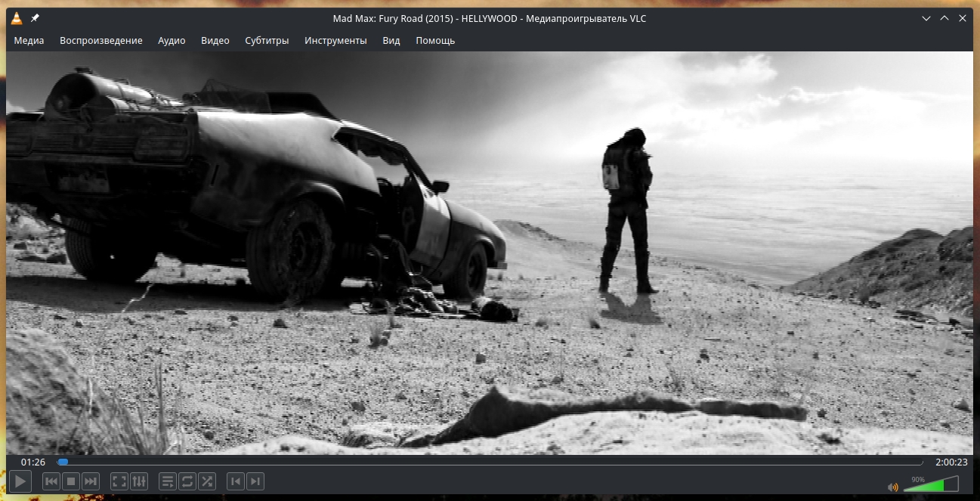This screenshot has width=980, height=501.
Task: Minimize the VLC window
Action: 926,18
